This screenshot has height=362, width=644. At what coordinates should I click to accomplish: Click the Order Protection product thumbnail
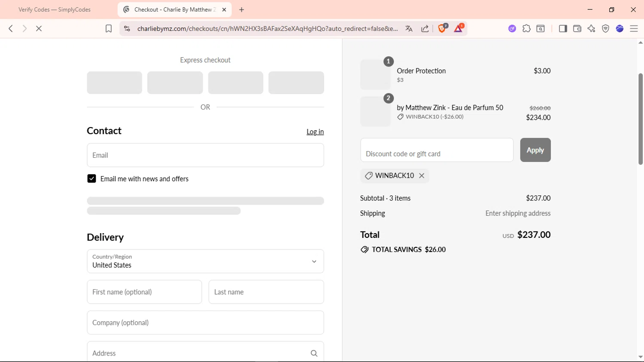click(375, 74)
